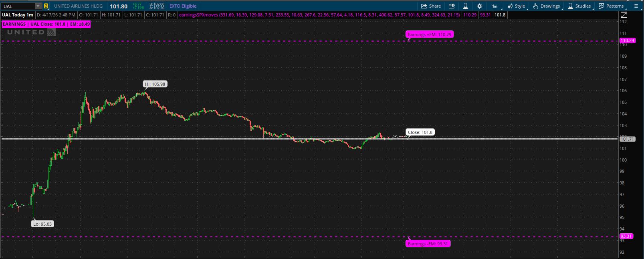Click the Hi: 105.98 price bubble
The width and height of the screenshot is (644, 259).
tap(155, 84)
